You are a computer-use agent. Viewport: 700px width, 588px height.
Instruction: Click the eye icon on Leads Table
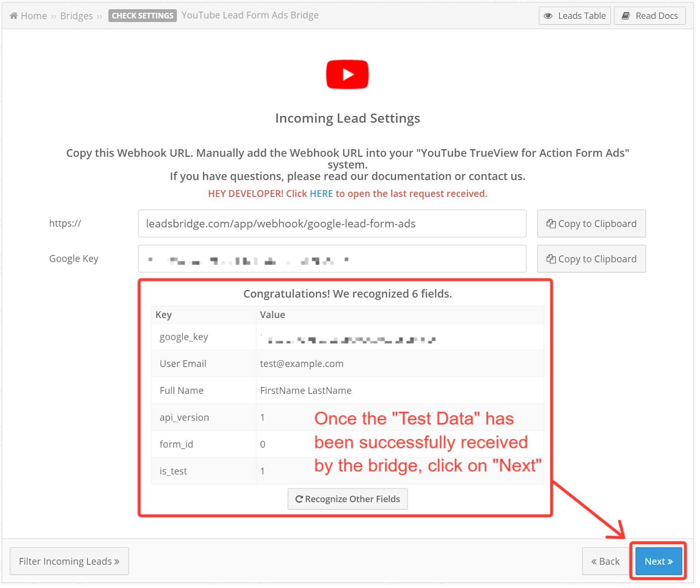tap(548, 16)
